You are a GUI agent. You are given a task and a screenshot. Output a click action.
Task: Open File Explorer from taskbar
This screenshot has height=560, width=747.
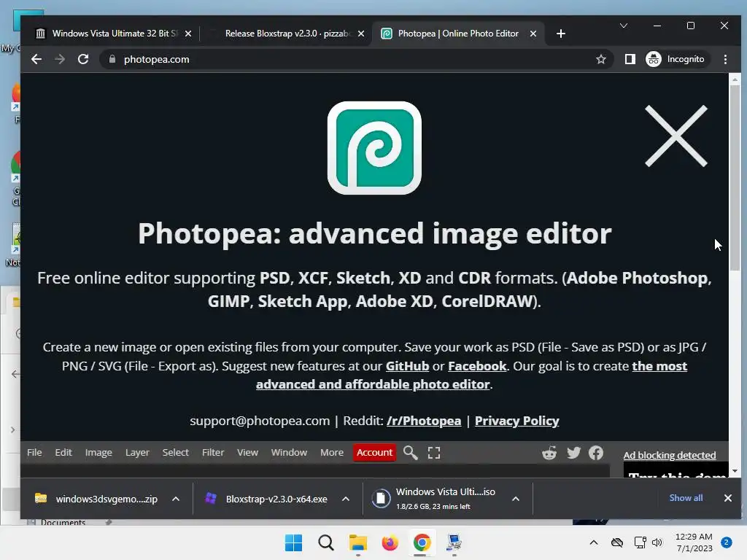[357, 542]
